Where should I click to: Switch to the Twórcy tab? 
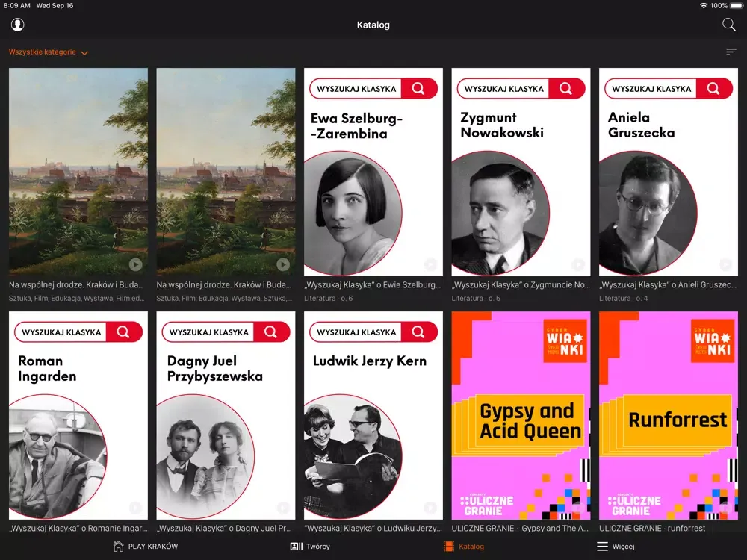pyautogui.click(x=310, y=547)
